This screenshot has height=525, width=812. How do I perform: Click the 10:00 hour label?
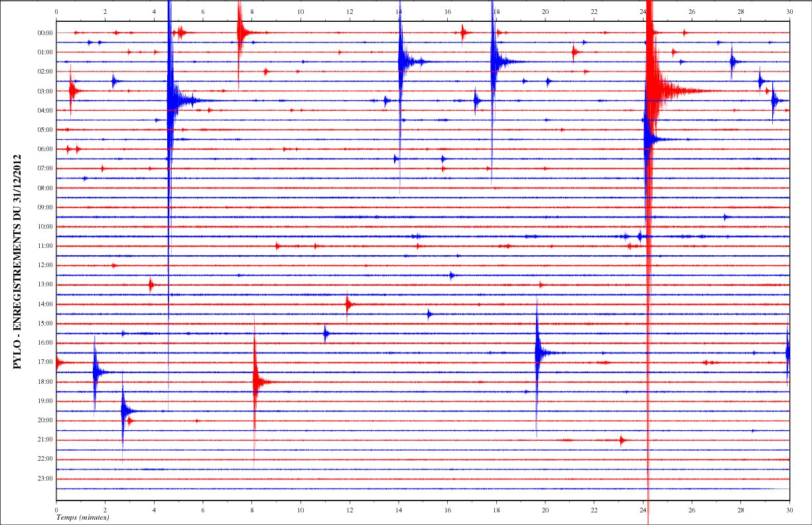45,227
